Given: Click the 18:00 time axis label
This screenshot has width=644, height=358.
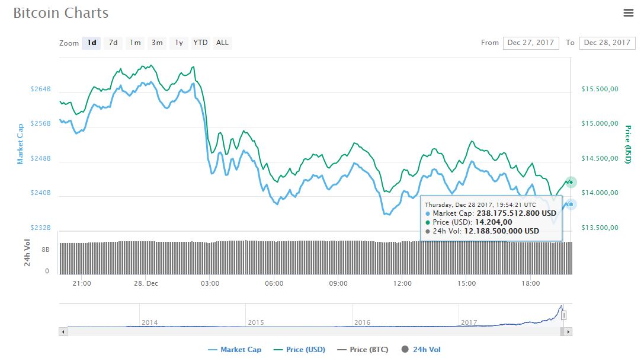Looking at the screenshot, I should pyautogui.click(x=531, y=283).
